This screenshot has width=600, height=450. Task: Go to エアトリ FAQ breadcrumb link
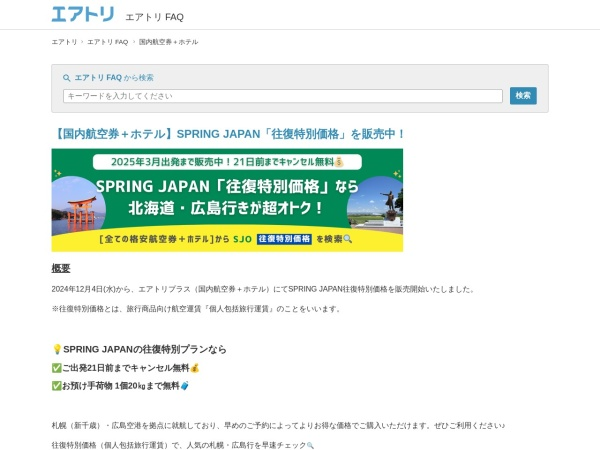108,42
